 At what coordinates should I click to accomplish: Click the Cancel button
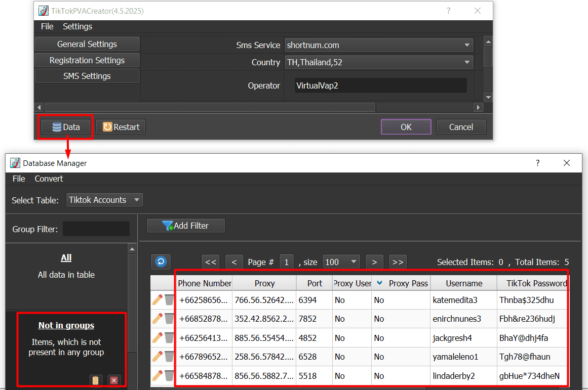pyautogui.click(x=461, y=127)
